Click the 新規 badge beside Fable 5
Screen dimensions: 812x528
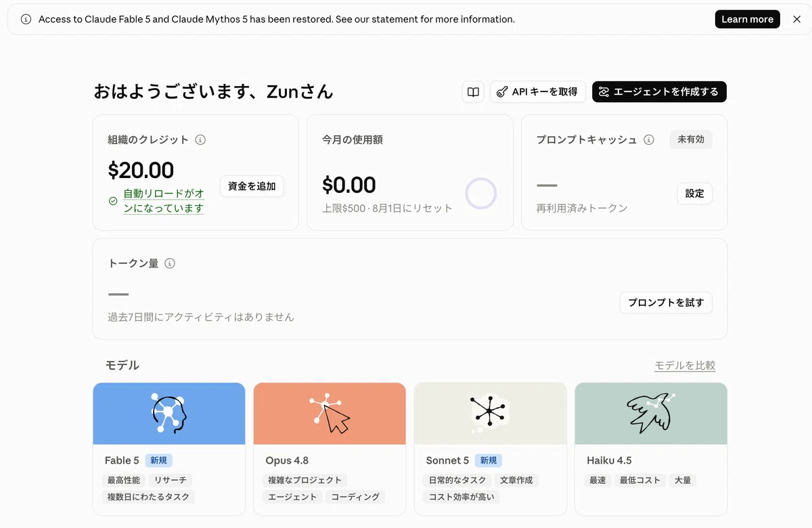159,461
